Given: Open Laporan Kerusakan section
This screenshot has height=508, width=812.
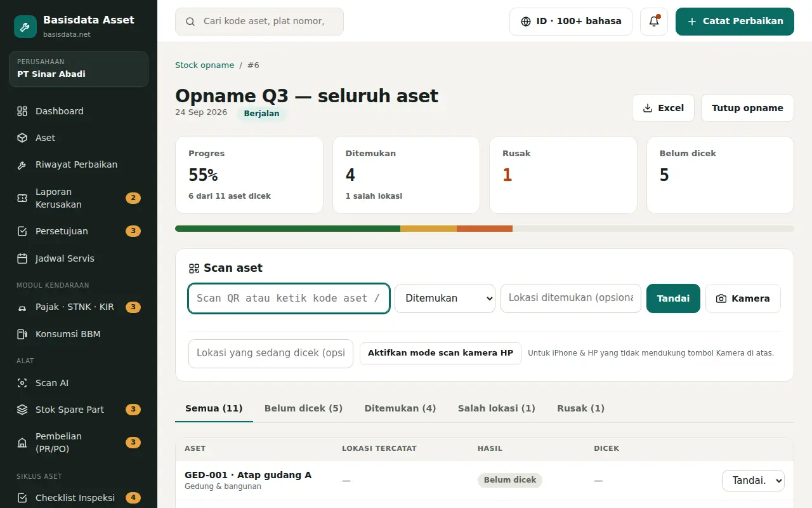Looking at the screenshot, I should tap(79, 198).
